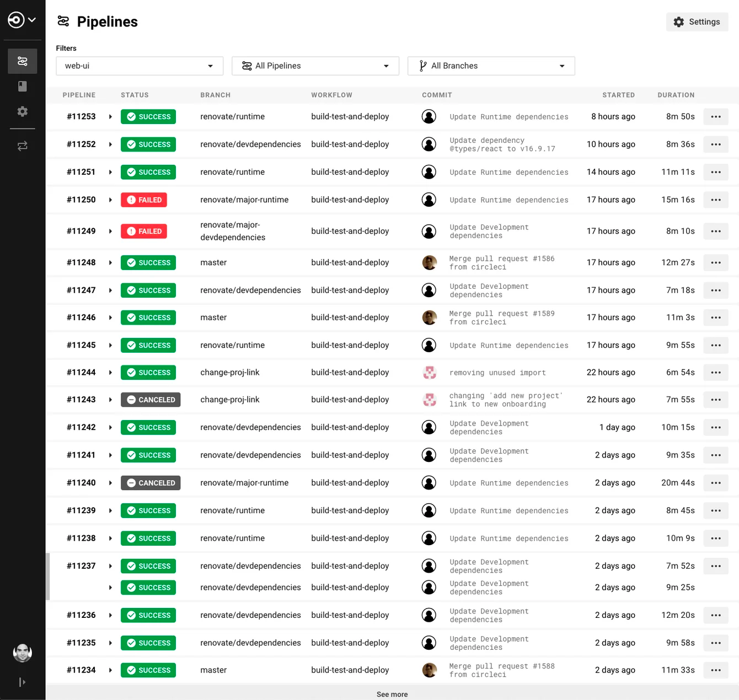The image size is (739, 700).
Task: Click the See more link at page bottom
Action: pos(392,694)
